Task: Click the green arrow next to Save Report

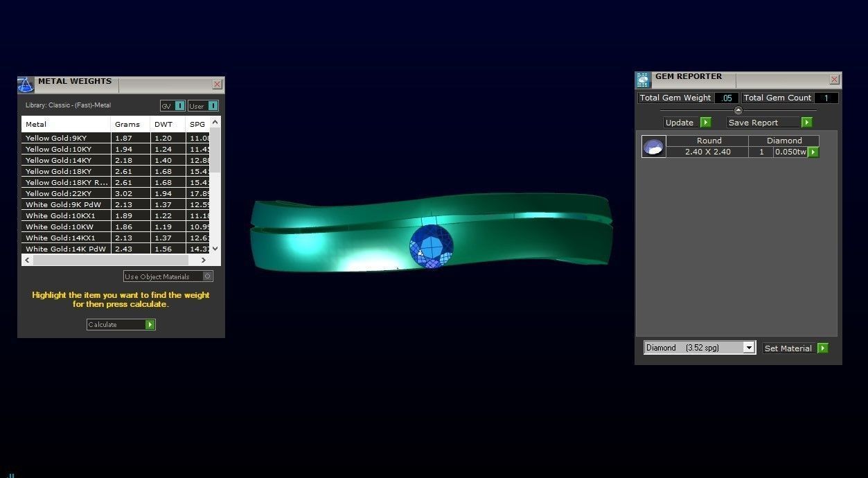Action: (807, 123)
